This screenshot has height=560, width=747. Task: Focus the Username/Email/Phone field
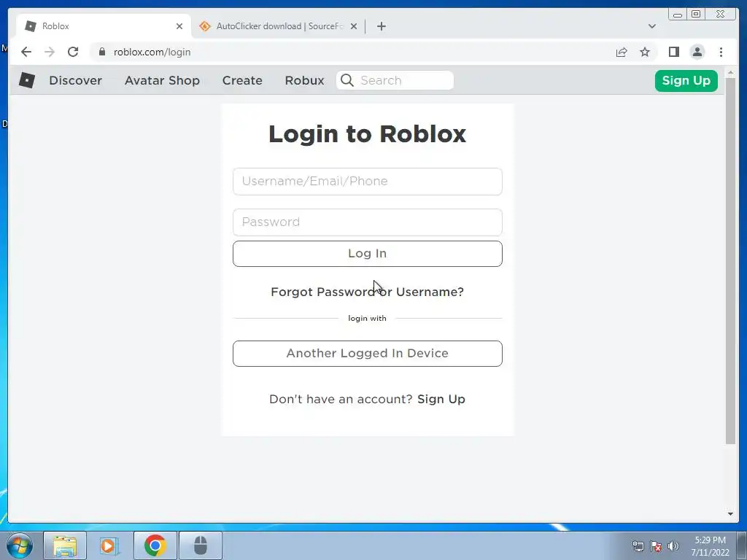[368, 182]
